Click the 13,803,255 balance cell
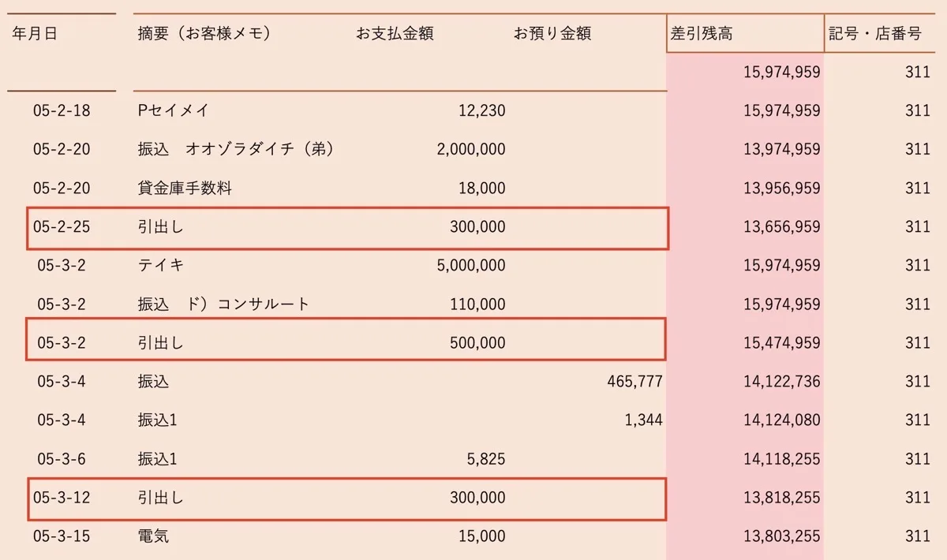 (781, 537)
